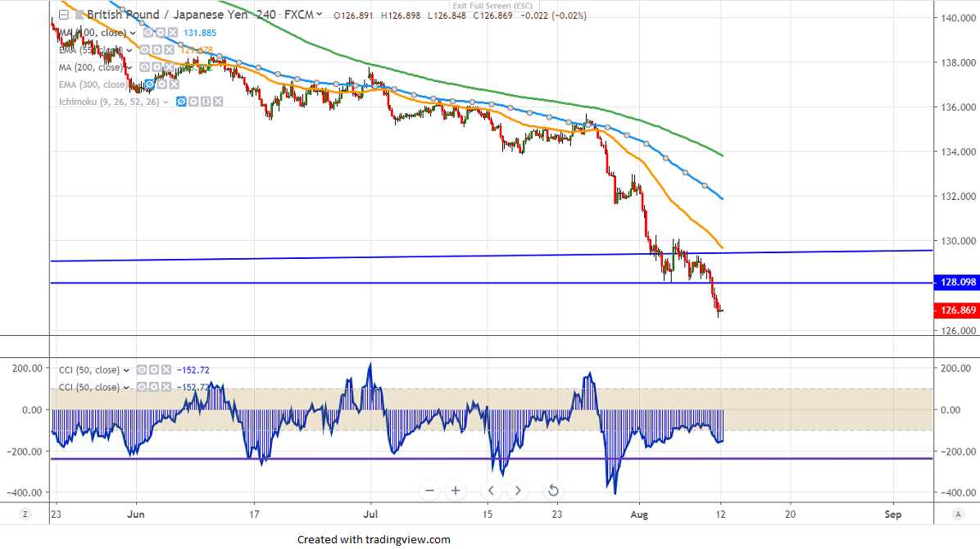Open settings for second CCI (50, close)
This screenshot has width=980, height=549.
(154, 388)
